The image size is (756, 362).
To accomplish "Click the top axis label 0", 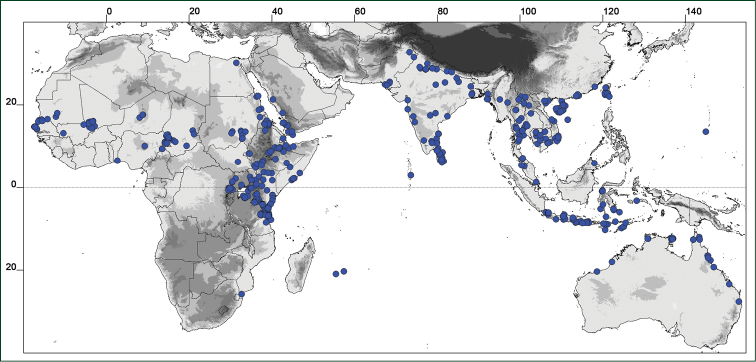I will point(109,11).
